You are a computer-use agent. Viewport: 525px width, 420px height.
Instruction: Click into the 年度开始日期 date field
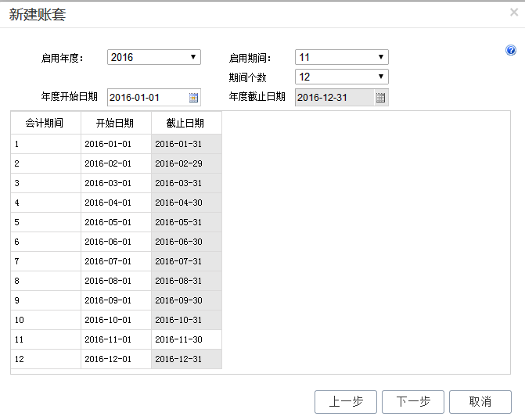pyautogui.click(x=146, y=98)
